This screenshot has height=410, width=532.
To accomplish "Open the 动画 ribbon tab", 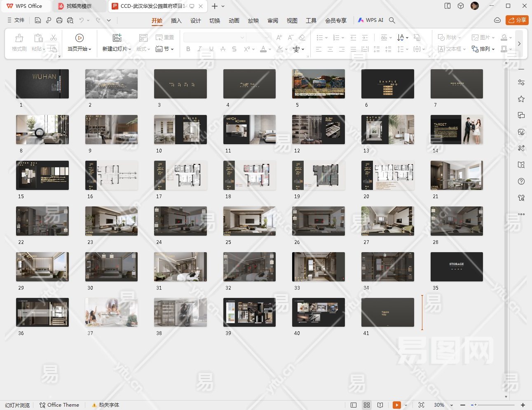I will click(234, 21).
